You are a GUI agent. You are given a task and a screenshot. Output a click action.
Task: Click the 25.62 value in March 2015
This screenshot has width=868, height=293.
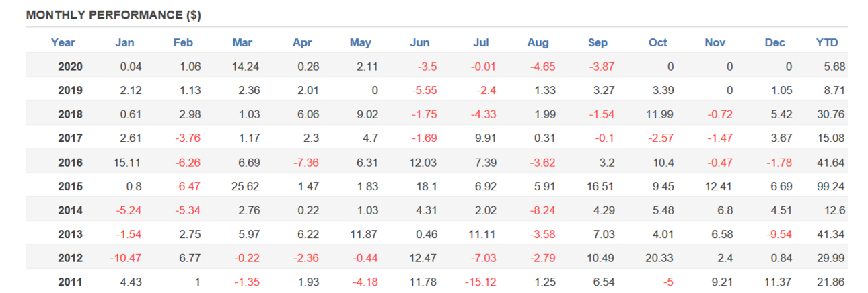[x=246, y=186]
